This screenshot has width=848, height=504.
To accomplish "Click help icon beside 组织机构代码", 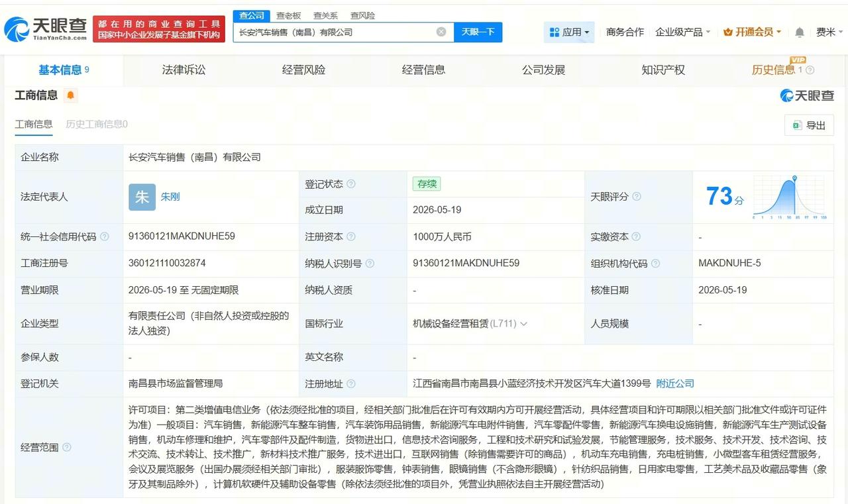I will click(x=655, y=263).
